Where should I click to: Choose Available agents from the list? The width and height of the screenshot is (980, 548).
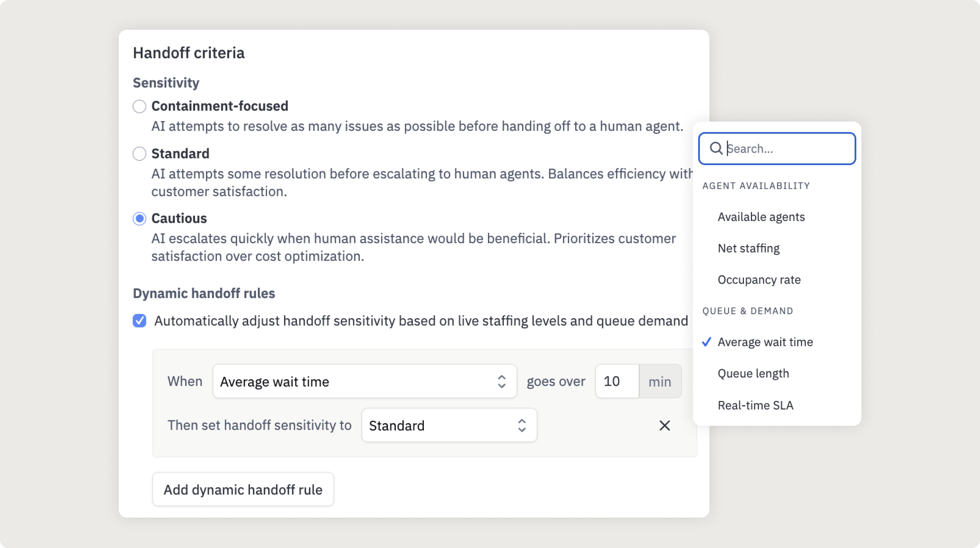[x=761, y=217]
